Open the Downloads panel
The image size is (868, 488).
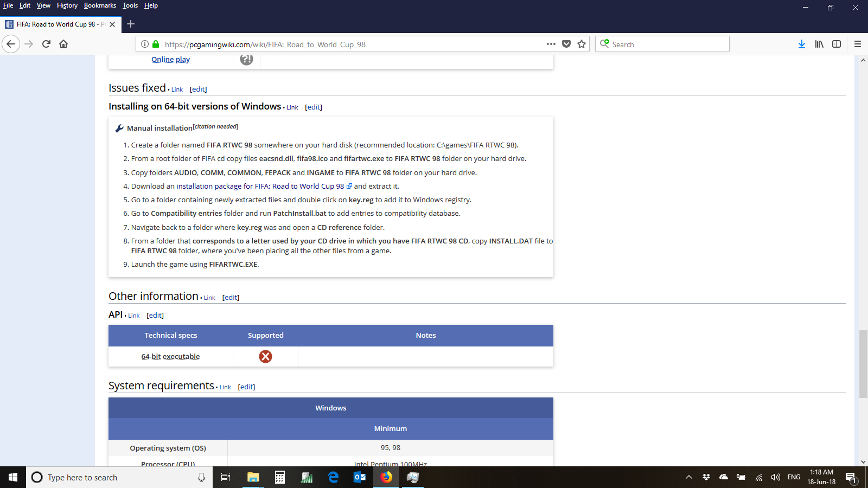coord(801,44)
